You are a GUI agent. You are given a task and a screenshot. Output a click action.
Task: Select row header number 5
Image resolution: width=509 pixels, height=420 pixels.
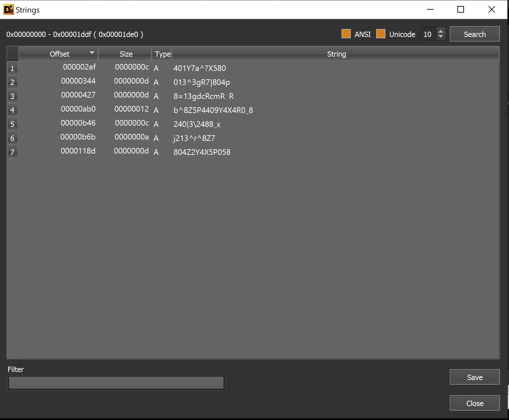(x=12, y=124)
